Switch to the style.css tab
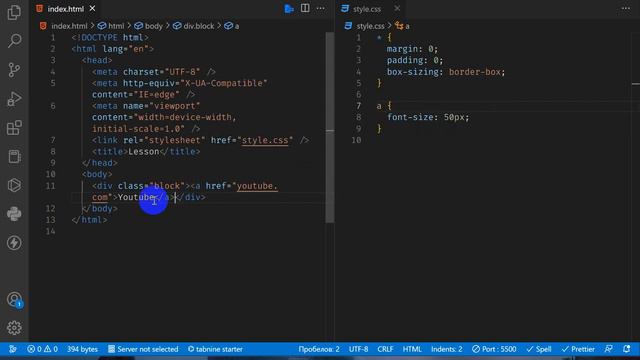 coord(367,9)
